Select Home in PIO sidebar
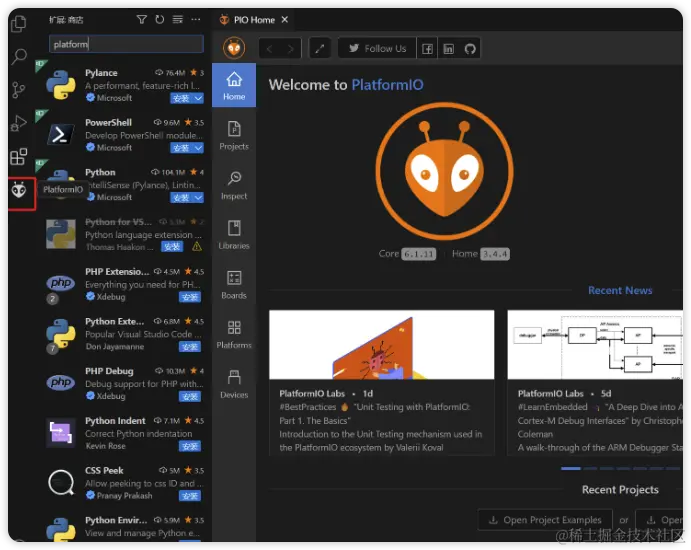 (234, 85)
